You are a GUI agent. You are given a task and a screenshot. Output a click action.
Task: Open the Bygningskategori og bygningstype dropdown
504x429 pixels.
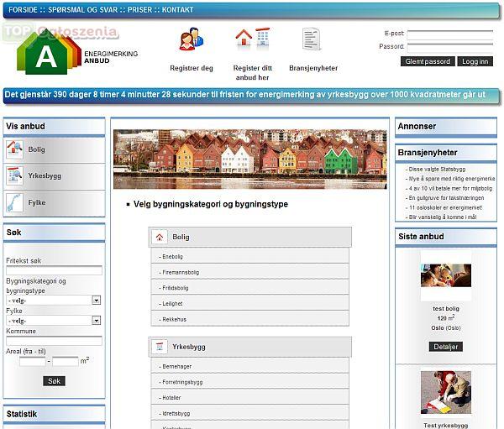[54, 301]
